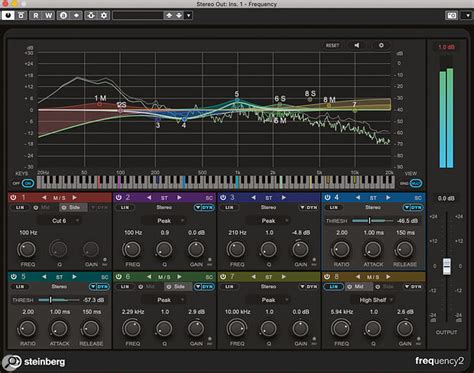Click band 1 left arrow processing mode
This screenshot has width=474, height=373.
point(44,198)
